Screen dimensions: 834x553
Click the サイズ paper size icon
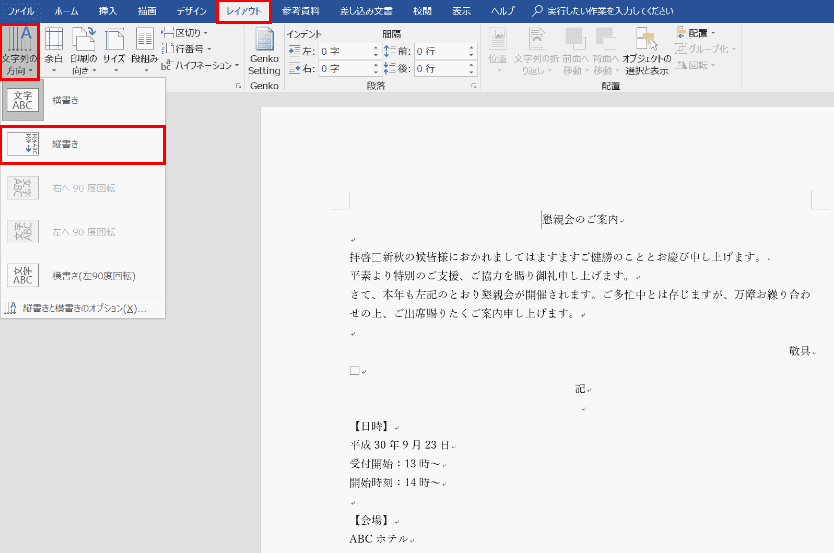(x=114, y=41)
